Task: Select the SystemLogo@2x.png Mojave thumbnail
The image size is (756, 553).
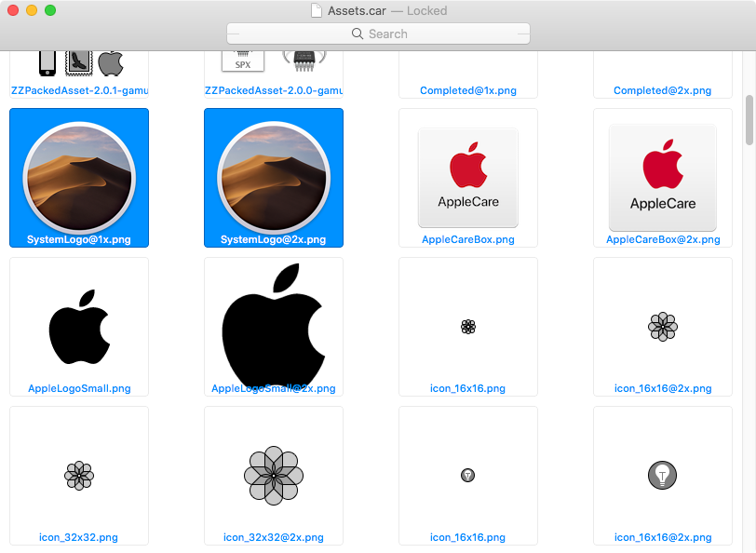Action: 274,177
